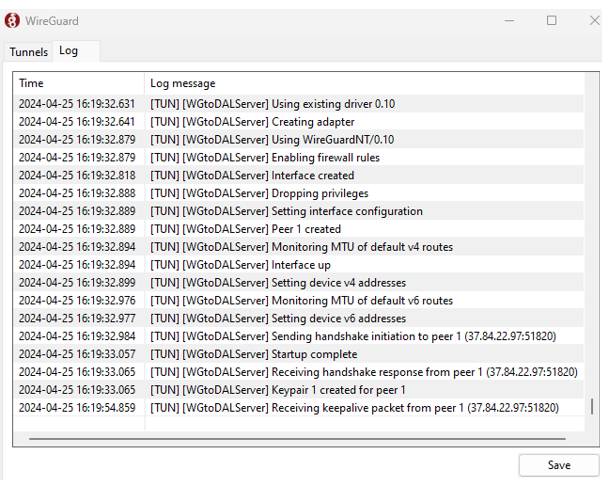Click timestamp 2024-04-25 16:19:32.888
Viewport: 602px width, 480px height.
click(77, 193)
